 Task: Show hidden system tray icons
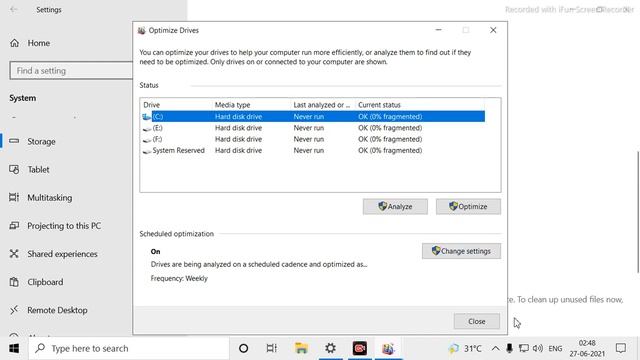(495, 349)
